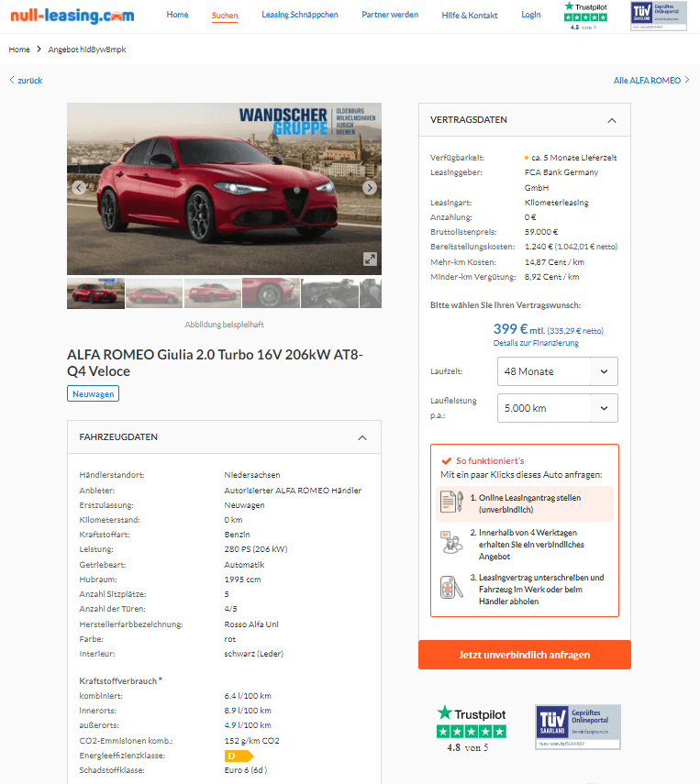This screenshot has height=784, width=700.
Task: Click Jetzt unverbindlich anfragen button
Action: tap(525, 655)
